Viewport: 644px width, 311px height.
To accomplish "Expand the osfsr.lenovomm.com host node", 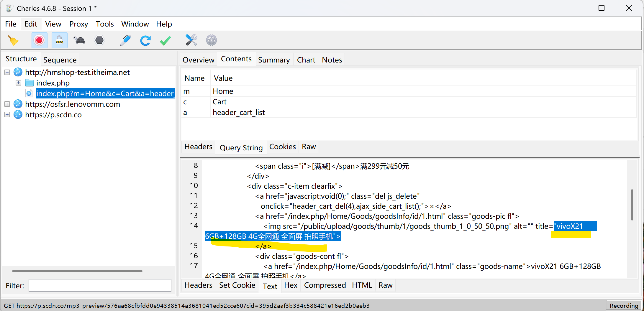I will click(7, 104).
